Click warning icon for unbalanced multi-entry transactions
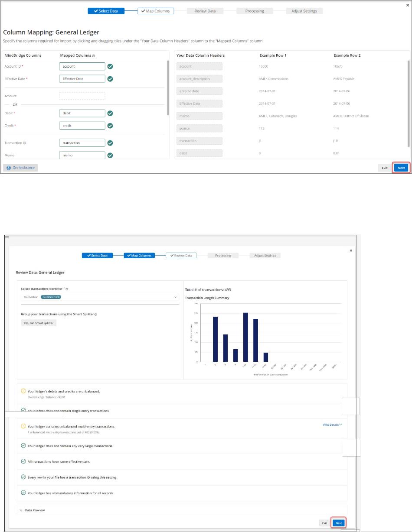Image resolution: width=412 pixels, height=532 pixels. click(23, 426)
